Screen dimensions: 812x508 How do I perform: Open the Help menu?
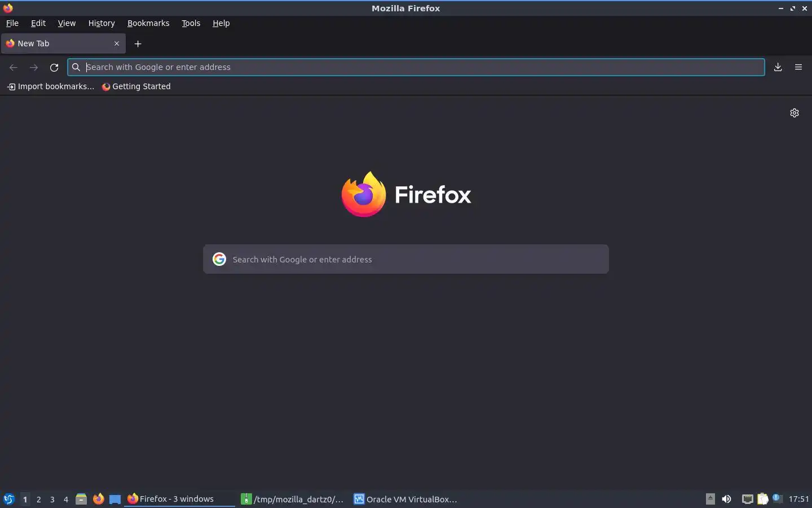221,23
